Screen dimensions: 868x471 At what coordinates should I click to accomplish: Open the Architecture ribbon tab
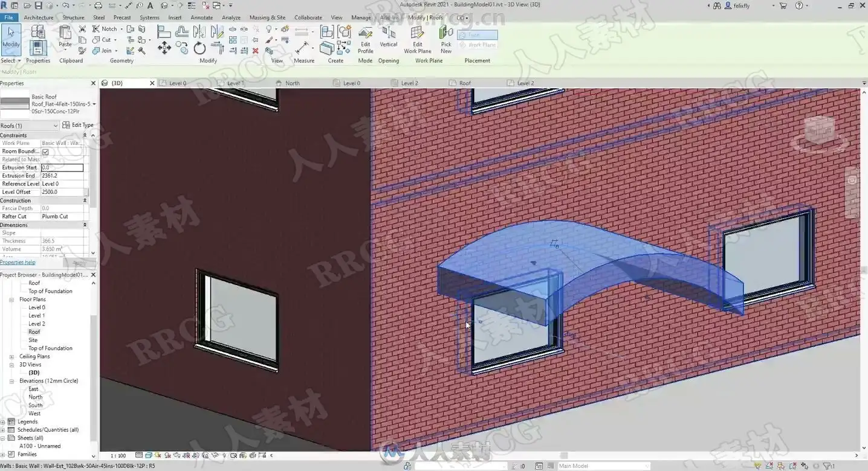pos(39,18)
